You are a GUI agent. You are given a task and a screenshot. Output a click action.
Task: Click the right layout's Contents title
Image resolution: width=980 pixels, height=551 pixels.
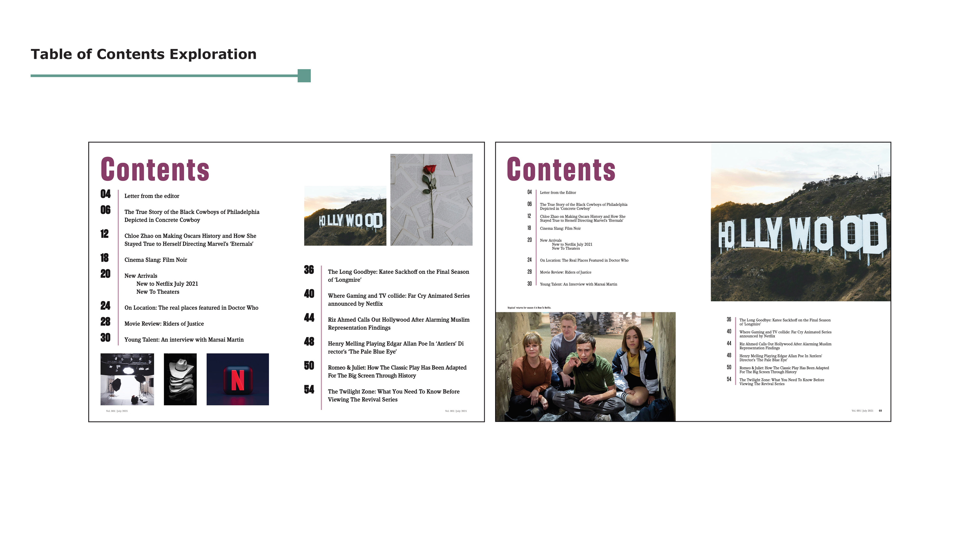pos(561,170)
